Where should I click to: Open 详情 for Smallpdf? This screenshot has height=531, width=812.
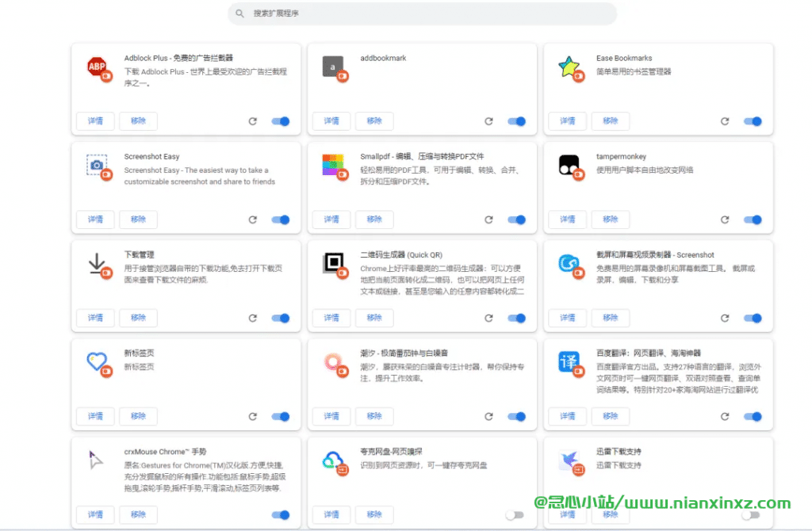[x=331, y=220]
